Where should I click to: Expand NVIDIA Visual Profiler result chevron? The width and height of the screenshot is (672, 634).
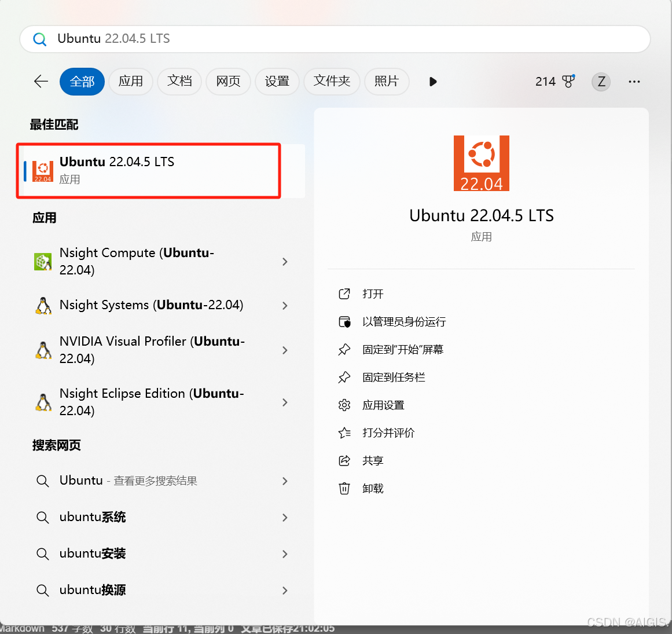point(285,350)
